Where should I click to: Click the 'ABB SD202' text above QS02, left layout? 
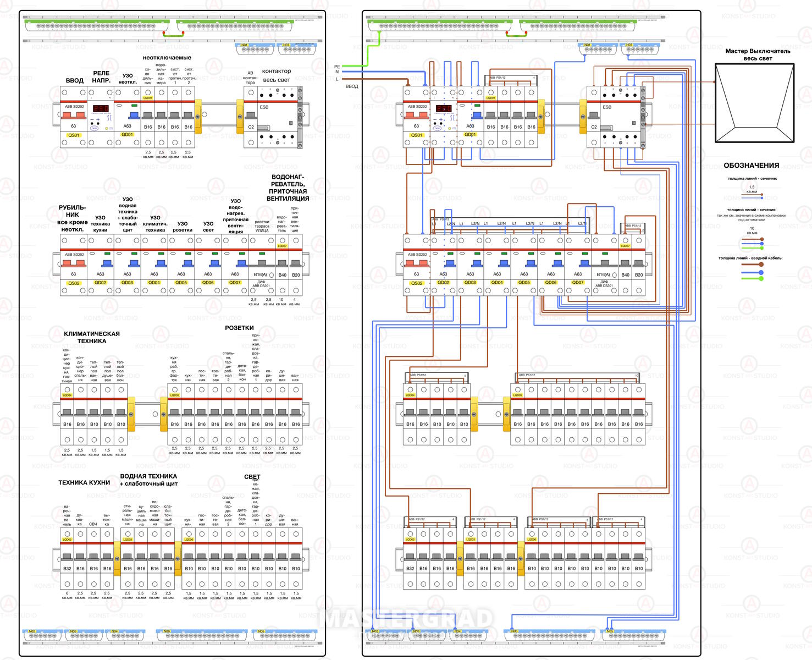pyautogui.click(x=74, y=255)
